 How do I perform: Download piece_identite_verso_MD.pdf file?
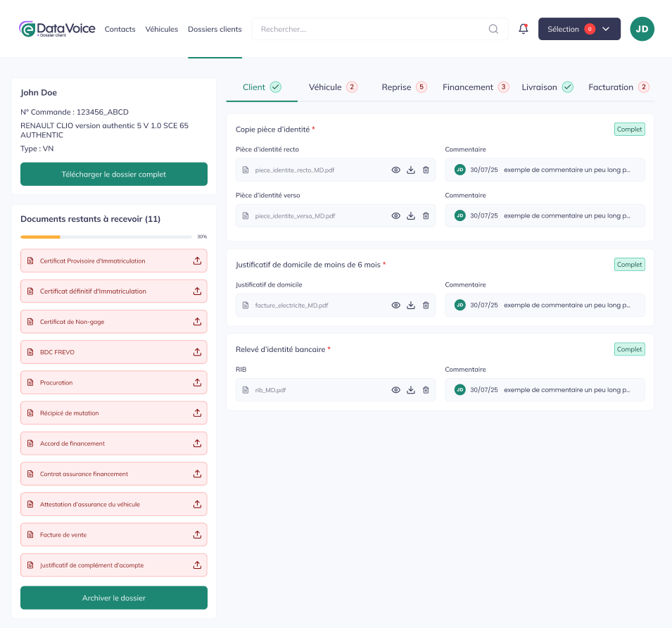coord(411,215)
